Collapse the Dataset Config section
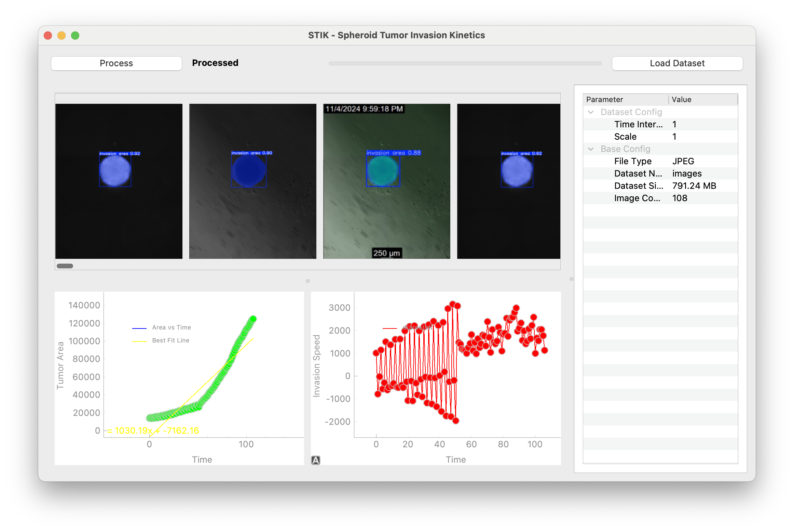This screenshot has height=532, width=794. (x=591, y=112)
